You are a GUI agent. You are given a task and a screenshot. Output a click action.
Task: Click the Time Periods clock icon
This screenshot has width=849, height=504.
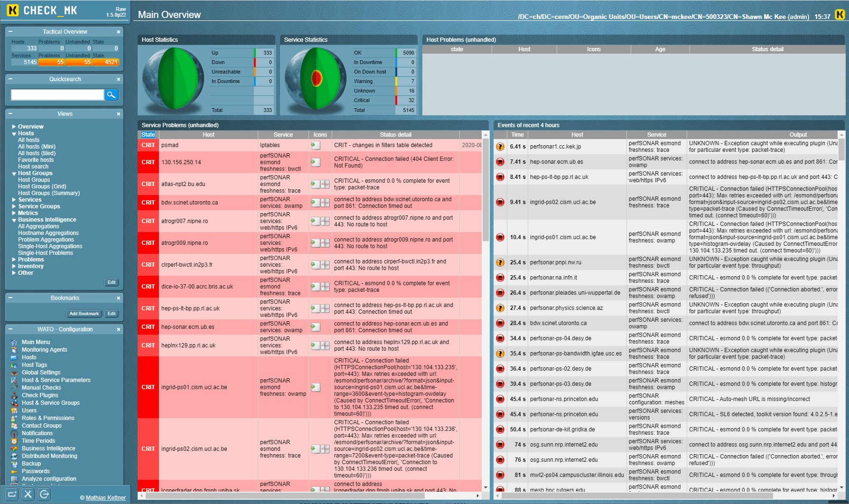pos(14,441)
